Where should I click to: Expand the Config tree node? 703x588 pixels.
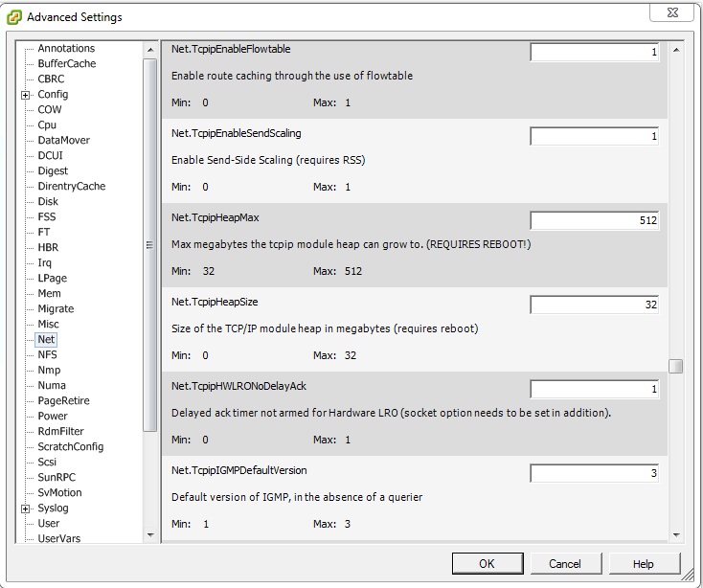[26, 95]
